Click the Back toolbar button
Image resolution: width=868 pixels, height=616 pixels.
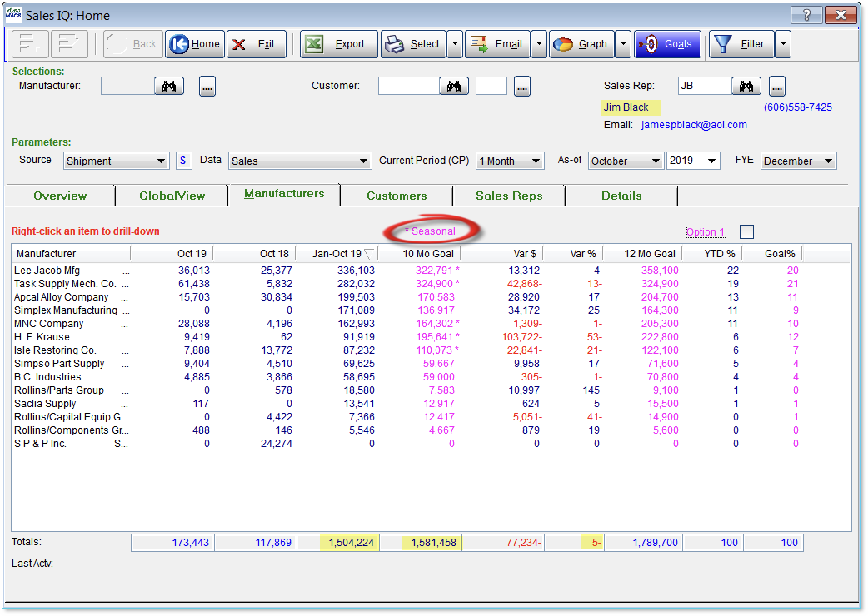pyautogui.click(x=132, y=43)
